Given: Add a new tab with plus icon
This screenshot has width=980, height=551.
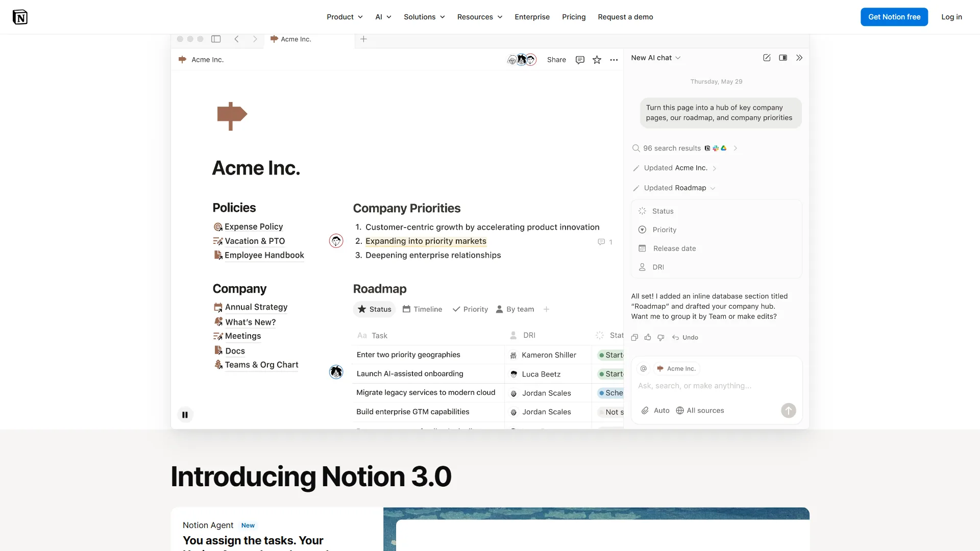Looking at the screenshot, I should [x=363, y=39].
